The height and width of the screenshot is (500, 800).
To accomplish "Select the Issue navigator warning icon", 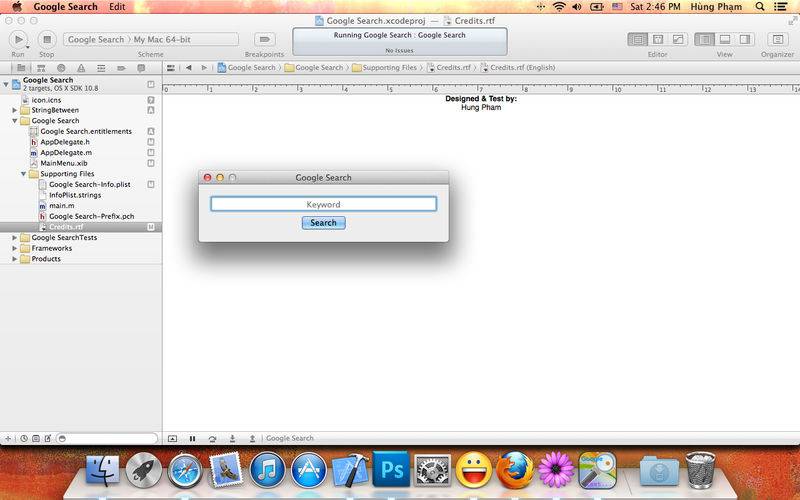I will point(81,68).
